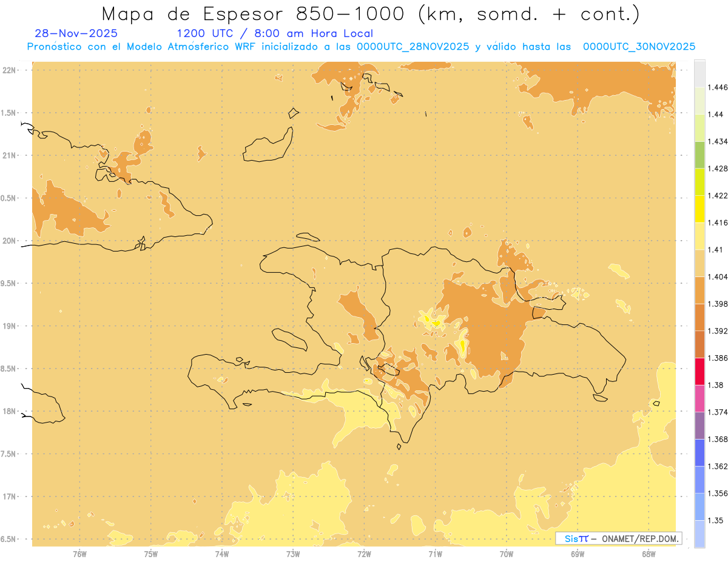Select the '75W' longitude axis label
This screenshot has width=728, height=562.
(151, 554)
